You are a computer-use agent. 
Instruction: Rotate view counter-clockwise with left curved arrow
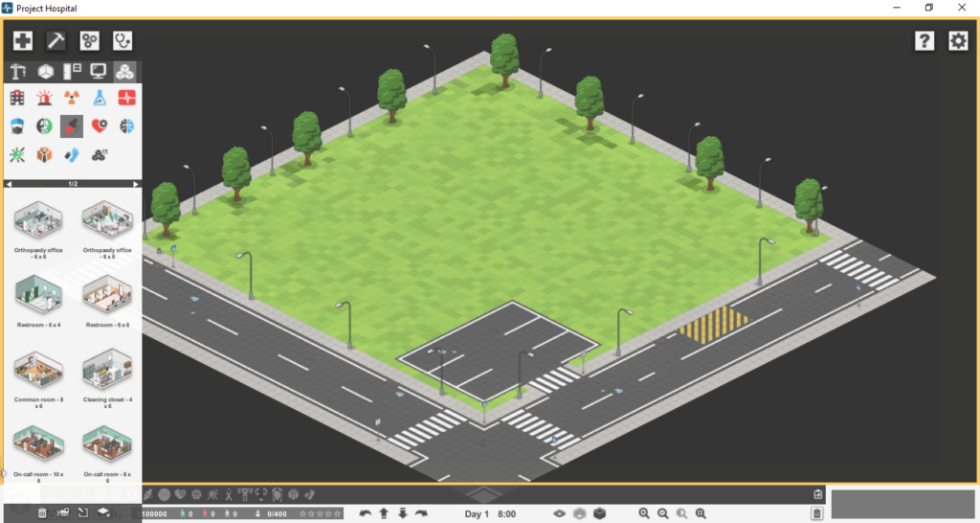365,513
